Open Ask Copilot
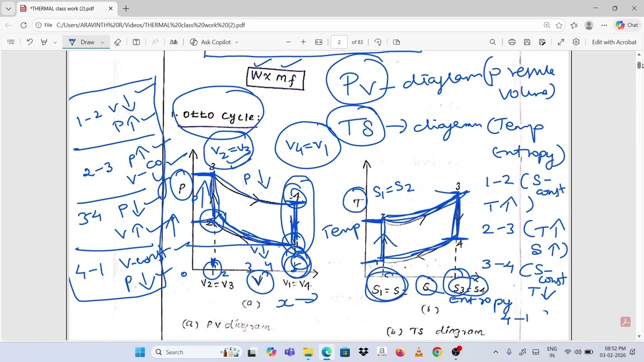Viewport: 644px width, 362px height. coord(210,42)
